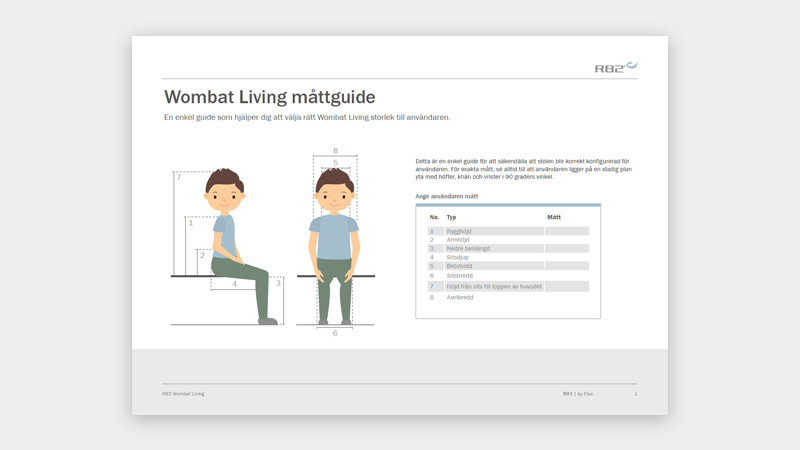Viewport: 800px width, 450px height.
Task: Click the 'No.' column header
Action: (434, 217)
